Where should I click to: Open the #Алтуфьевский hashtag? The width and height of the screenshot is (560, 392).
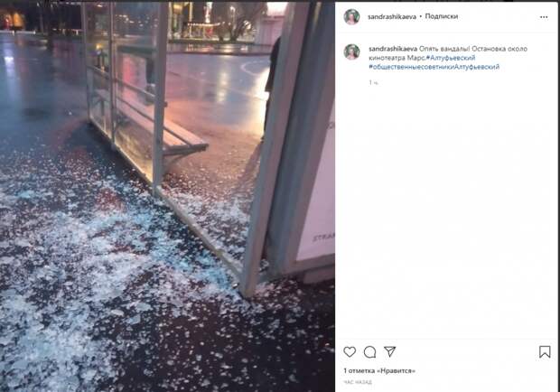pyautogui.click(x=451, y=58)
